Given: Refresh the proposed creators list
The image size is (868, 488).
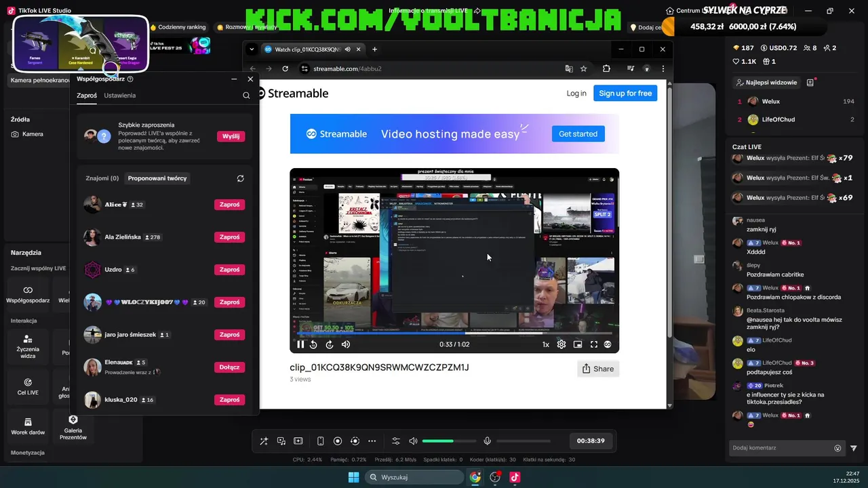Looking at the screenshot, I should (240, 178).
